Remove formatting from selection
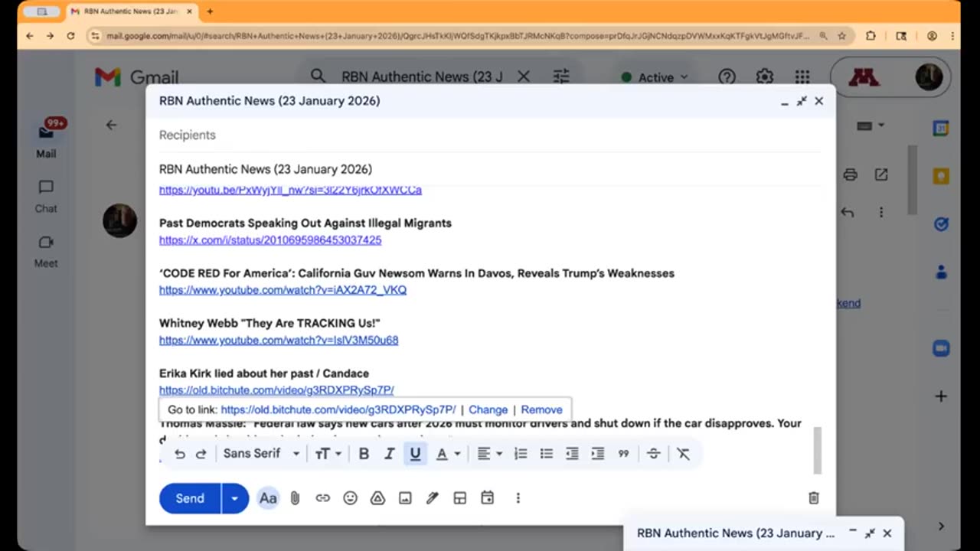 (x=683, y=454)
